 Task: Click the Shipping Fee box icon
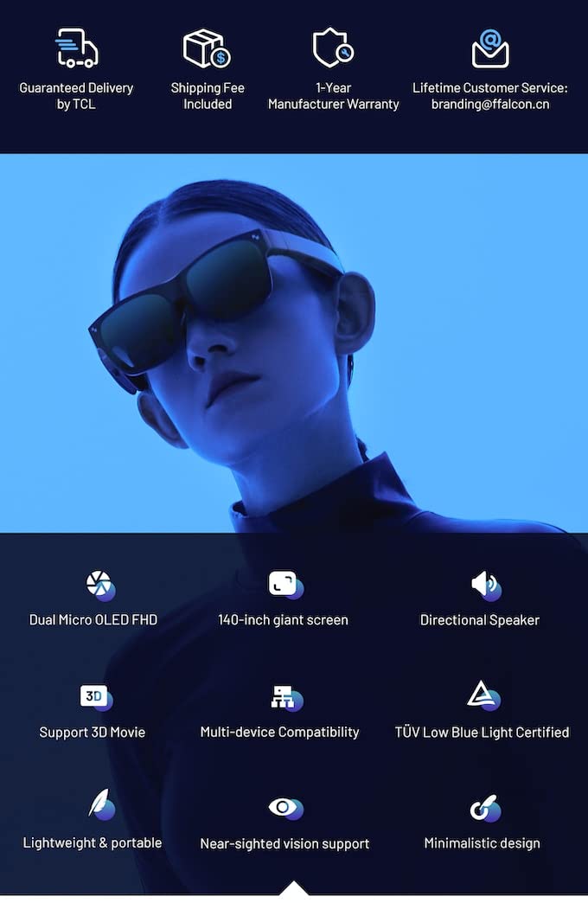click(x=207, y=48)
